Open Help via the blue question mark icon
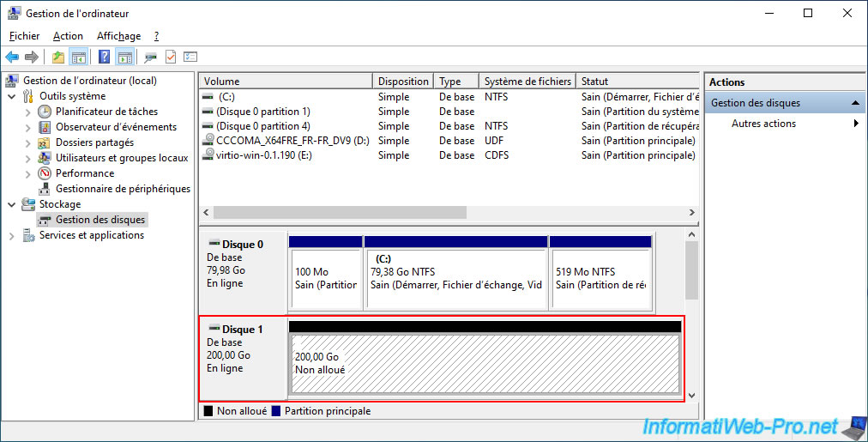 (x=104, y=57)
